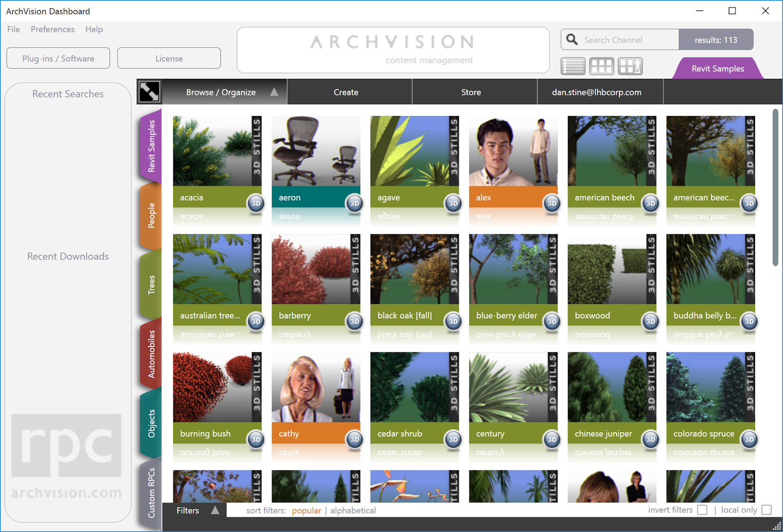
Task: Click the 3D badge on boxwood
Action: point(650,322)
